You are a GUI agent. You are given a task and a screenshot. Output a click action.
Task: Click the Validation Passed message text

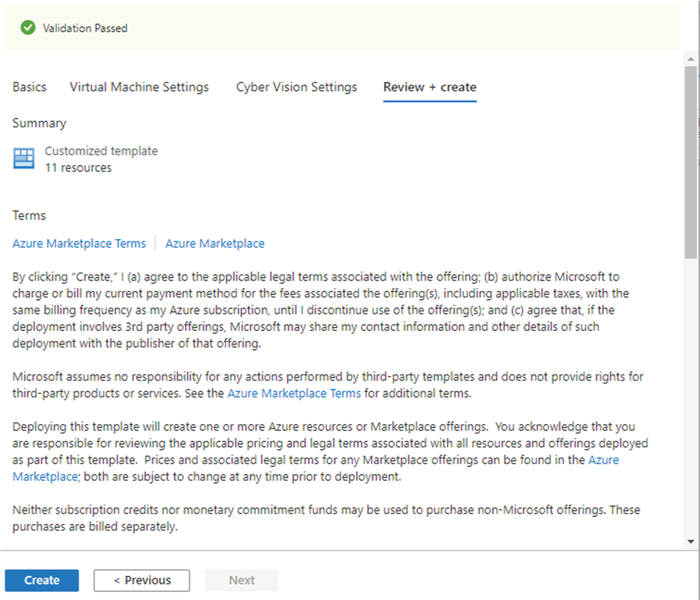pos(85,28)
